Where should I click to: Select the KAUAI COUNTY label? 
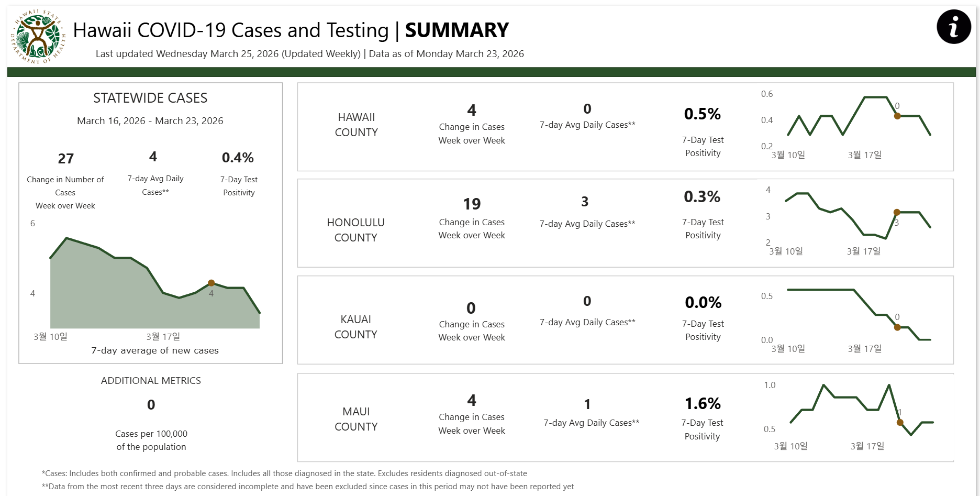point(355,327)
